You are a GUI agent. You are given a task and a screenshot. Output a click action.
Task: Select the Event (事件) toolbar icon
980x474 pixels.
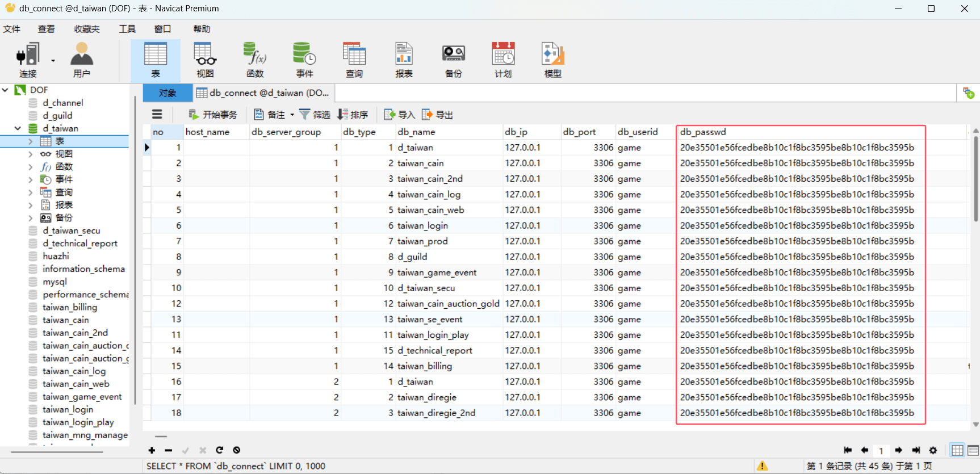(x=304, y=60)
